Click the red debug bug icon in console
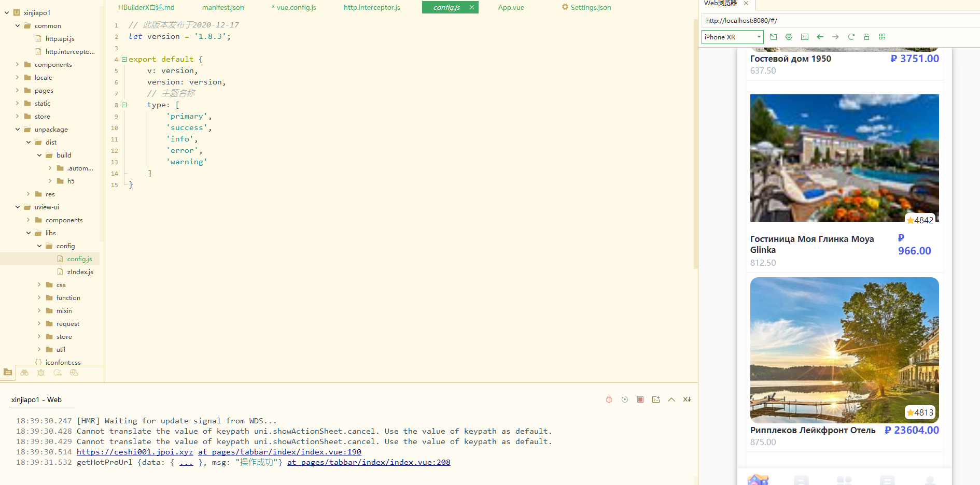The width and height of the screenshot is (980, 485). (609, 400)
